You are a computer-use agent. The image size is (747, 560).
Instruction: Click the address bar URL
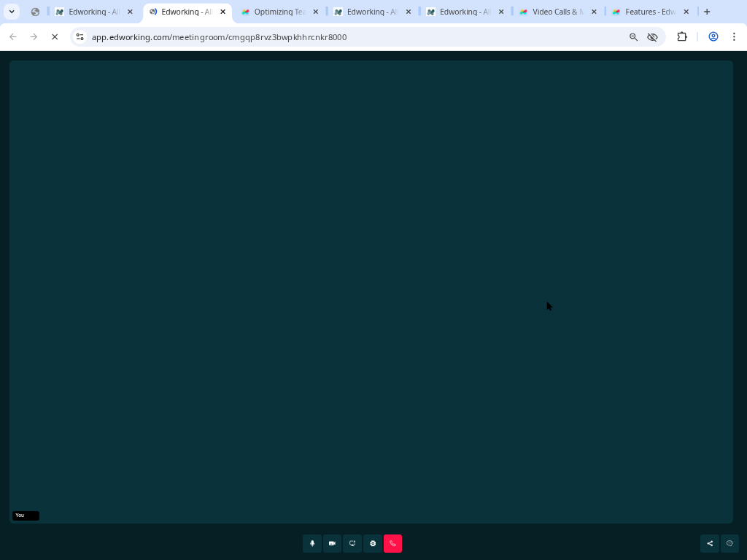tap(219, 36)
